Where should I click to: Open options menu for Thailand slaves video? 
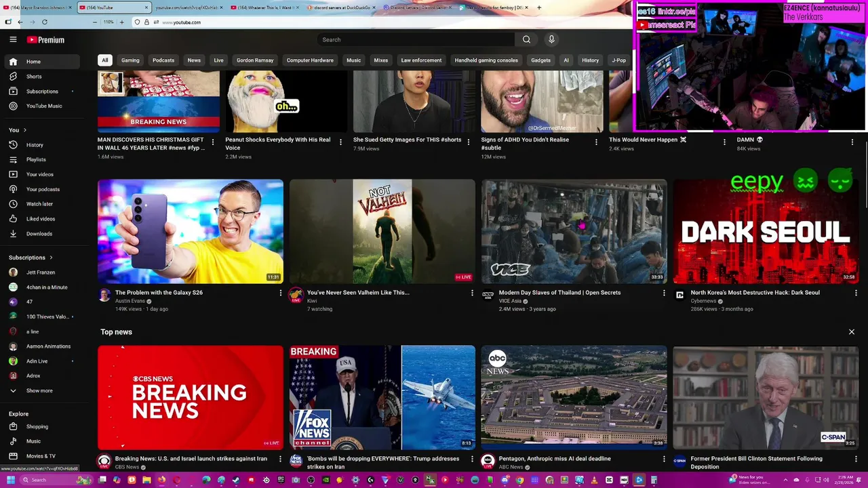click(x=664, y=293)
